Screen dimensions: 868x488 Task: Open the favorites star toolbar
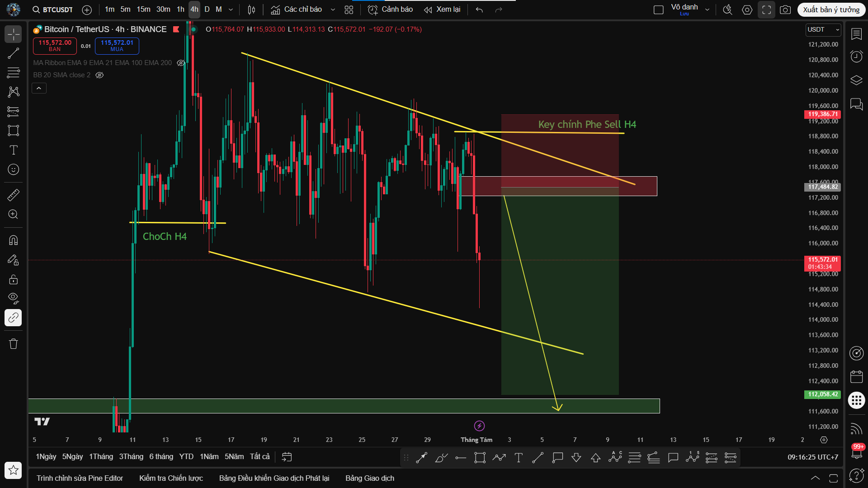tap(14, 470)
